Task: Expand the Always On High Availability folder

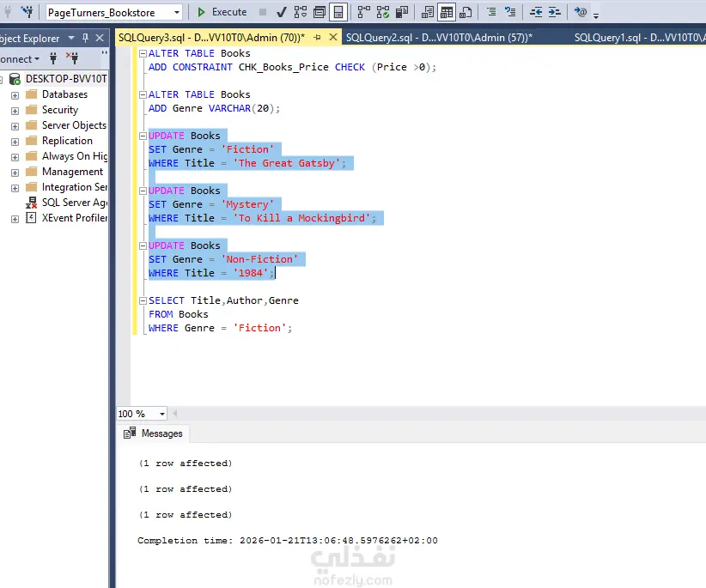Action: point(15,157)
